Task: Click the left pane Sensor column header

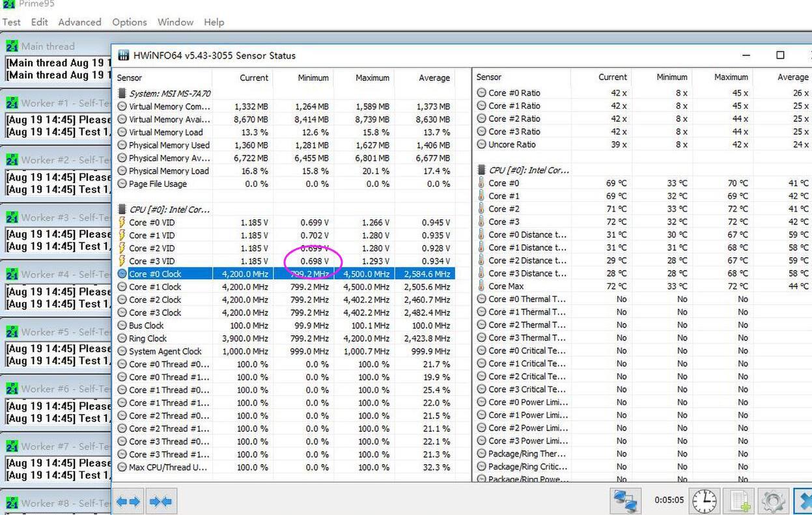Action: [163, 77]
